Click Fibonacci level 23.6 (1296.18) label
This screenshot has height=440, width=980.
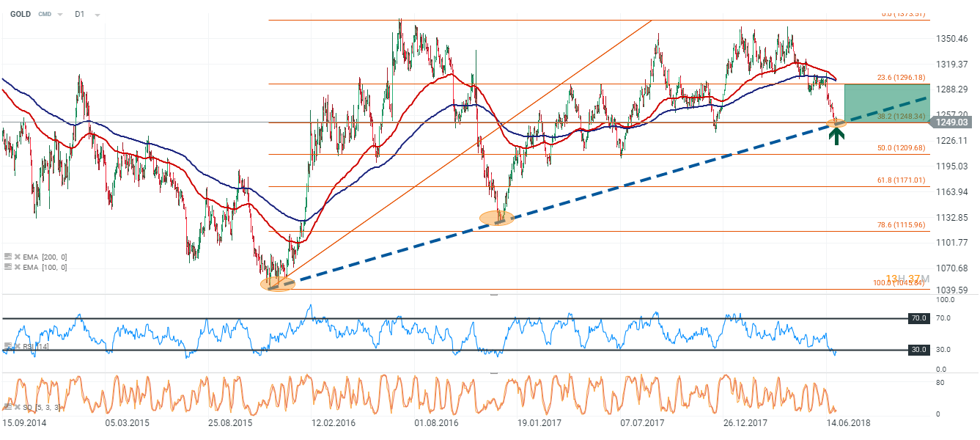pyautogui.click(x=902, y=77)
